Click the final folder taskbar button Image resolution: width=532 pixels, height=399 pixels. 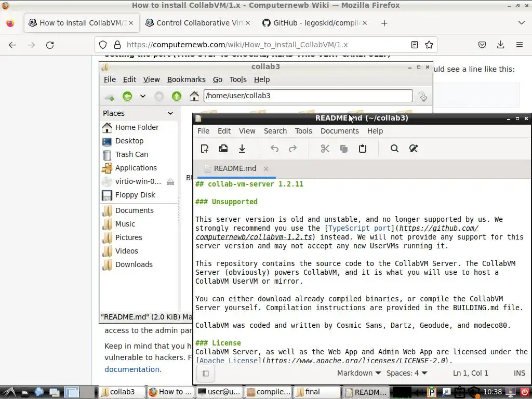[x=317, y=392]
